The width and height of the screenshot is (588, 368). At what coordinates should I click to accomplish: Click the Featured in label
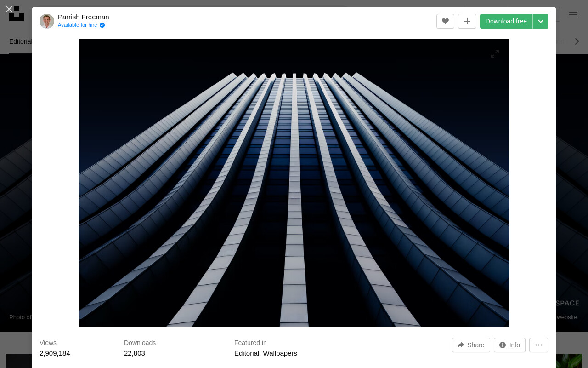coord(250,343)
